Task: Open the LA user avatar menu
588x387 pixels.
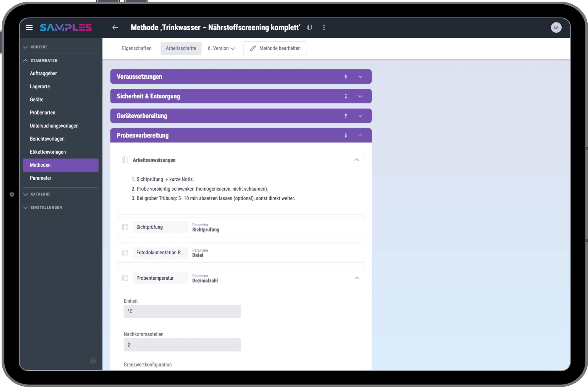Action: point(556,27)
